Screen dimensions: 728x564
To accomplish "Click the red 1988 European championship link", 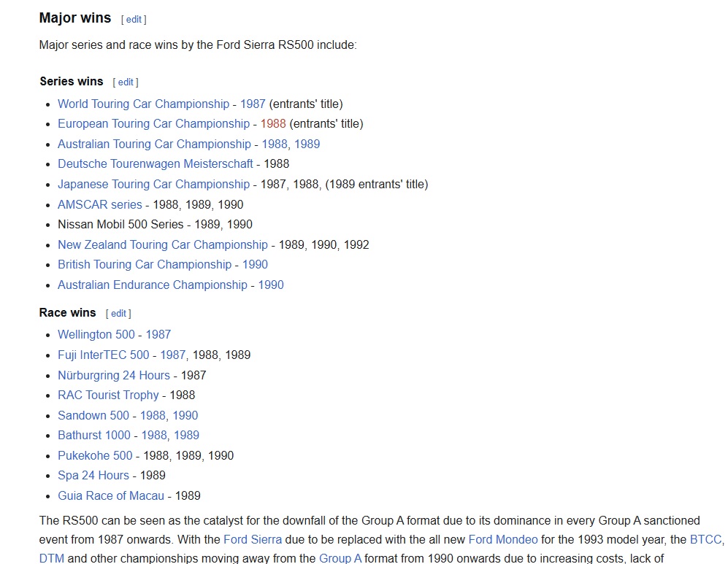I will 273,124.
